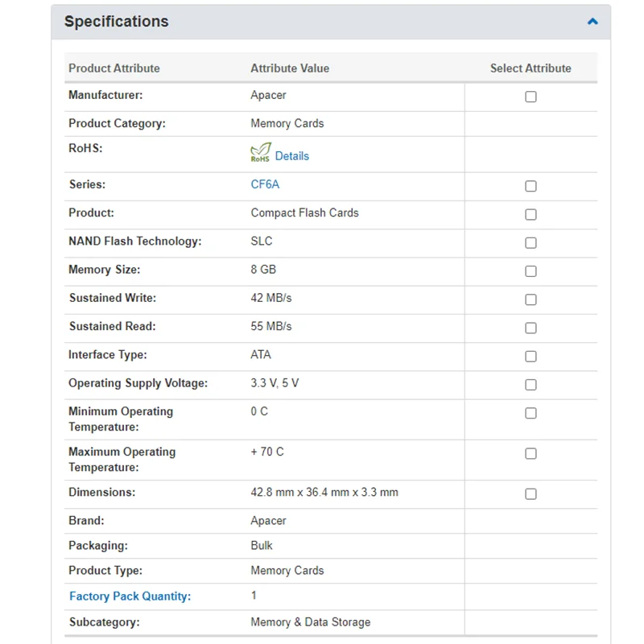
Task: Open the RoHS Details link
Action: click(x=291, y=156)
